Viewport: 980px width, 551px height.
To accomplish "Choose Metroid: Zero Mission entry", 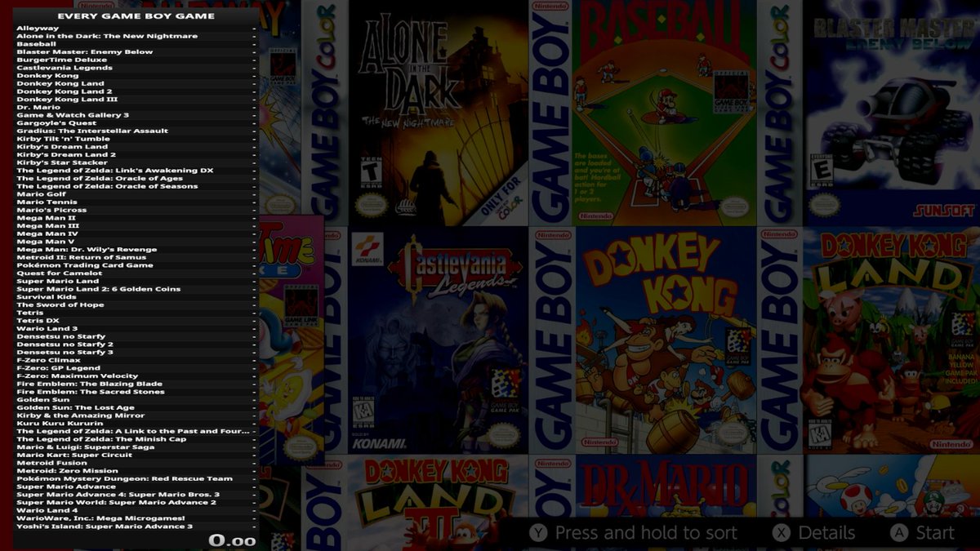I will (136, 471).
